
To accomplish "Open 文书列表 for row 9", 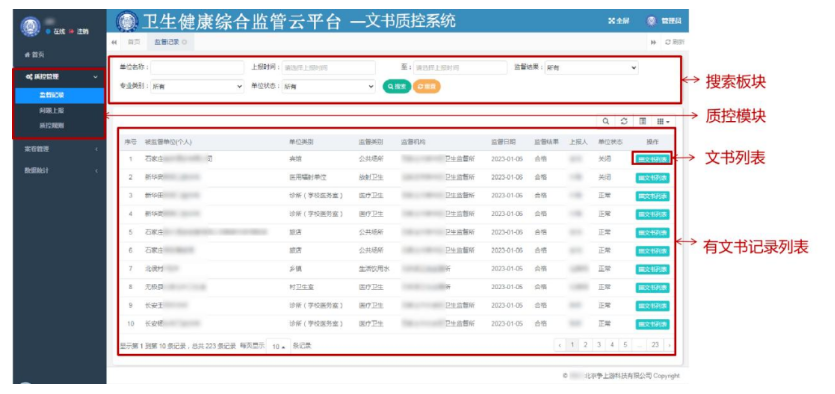I will (x=652, y=306).
